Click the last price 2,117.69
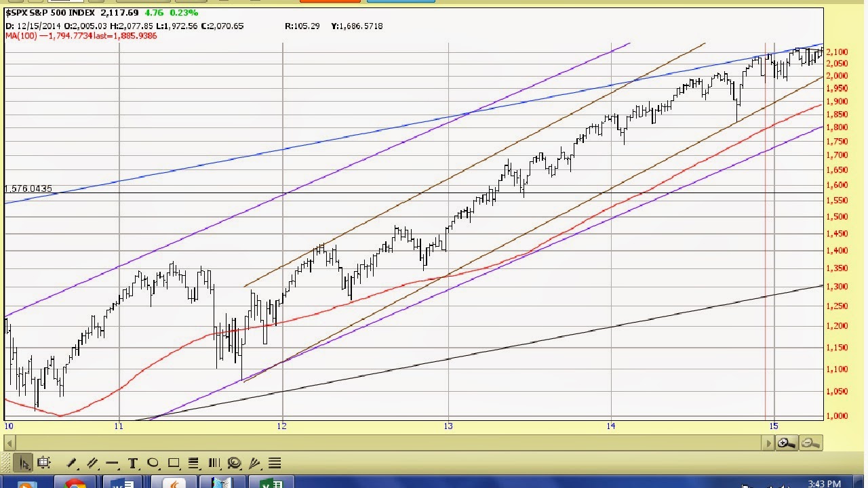The width and height of the screenshot is (868, 488). pos(118,13)
